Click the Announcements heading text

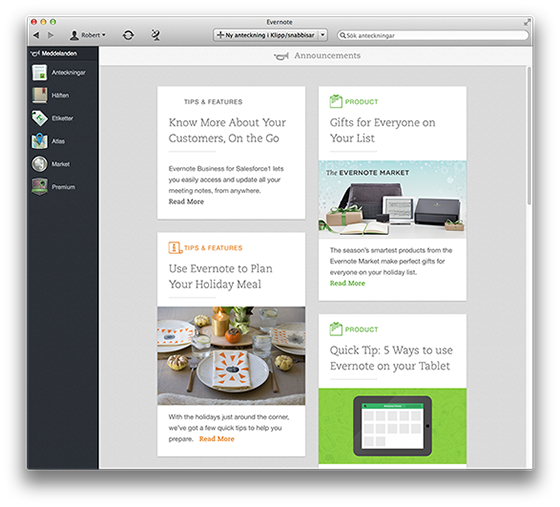[328, 56]
